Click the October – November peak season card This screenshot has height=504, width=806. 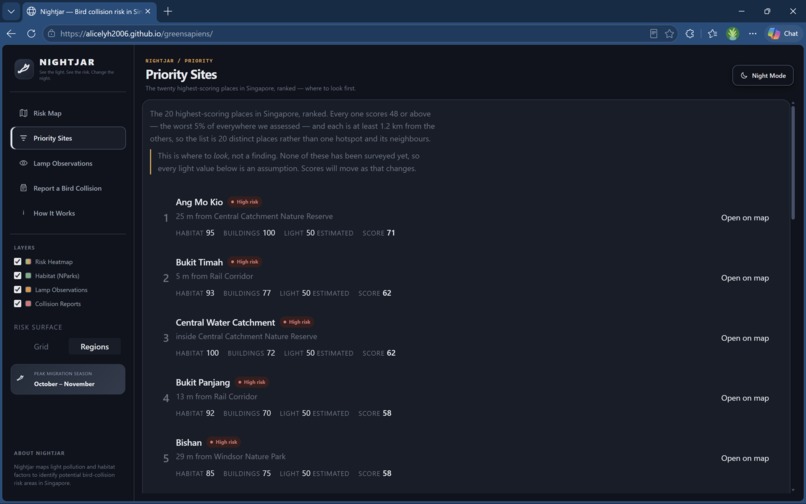[x=68, y=379]
